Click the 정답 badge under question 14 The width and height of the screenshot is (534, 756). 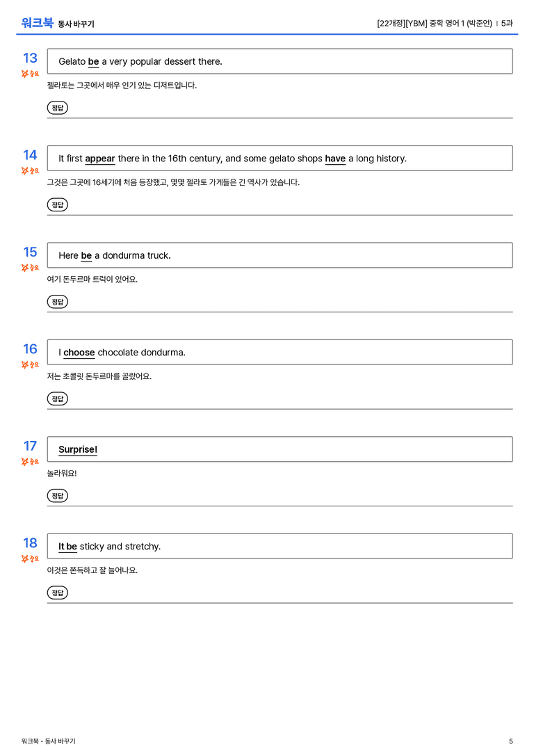tap(57, 204)
